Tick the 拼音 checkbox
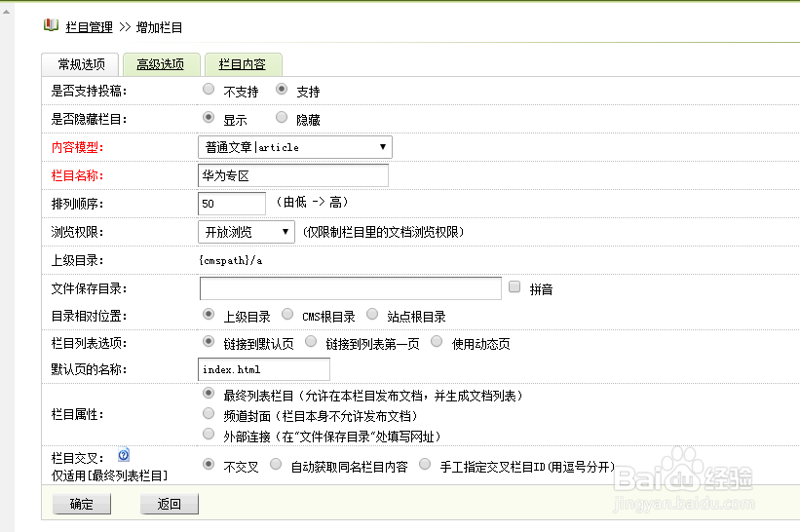This screenshot has height=532, width=800. click(514, 286)
